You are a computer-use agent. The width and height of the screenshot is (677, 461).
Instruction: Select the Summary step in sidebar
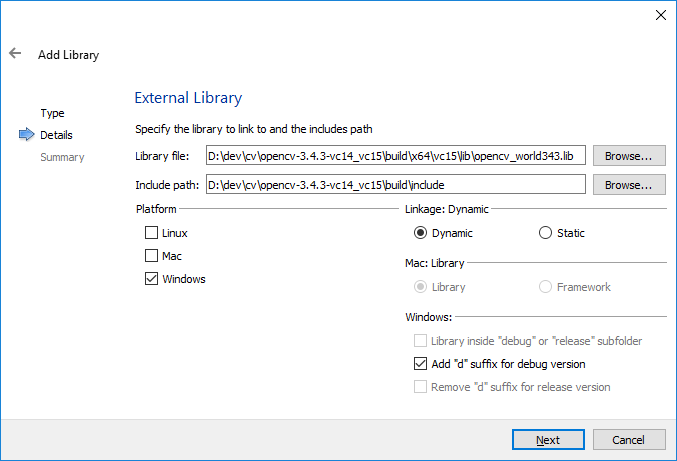tap(62, 157)
